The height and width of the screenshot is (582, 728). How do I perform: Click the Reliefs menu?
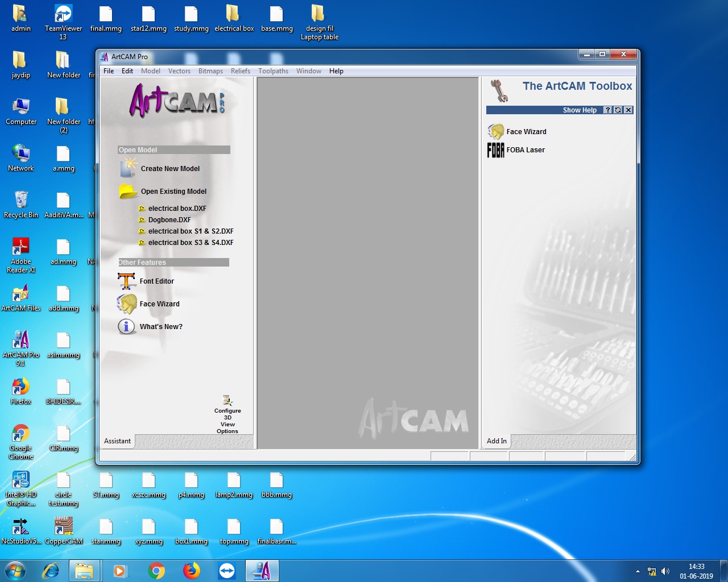point(241,71)
